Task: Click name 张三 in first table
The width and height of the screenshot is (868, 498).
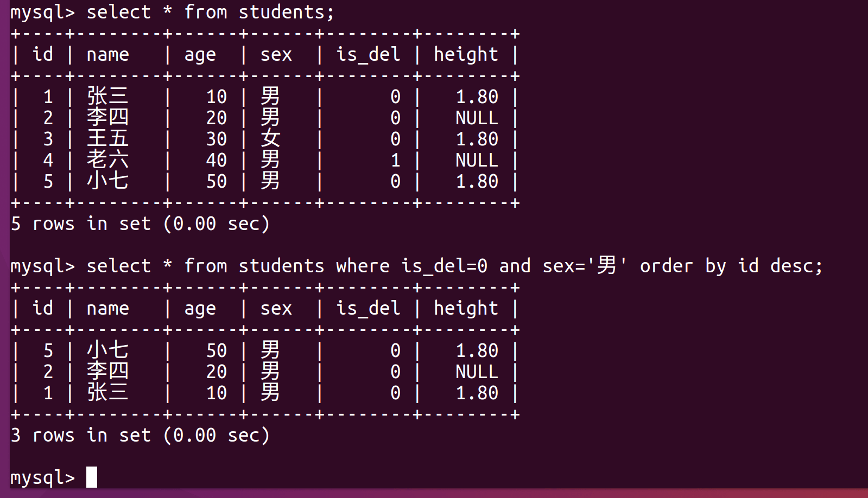Action: (108, 97)
